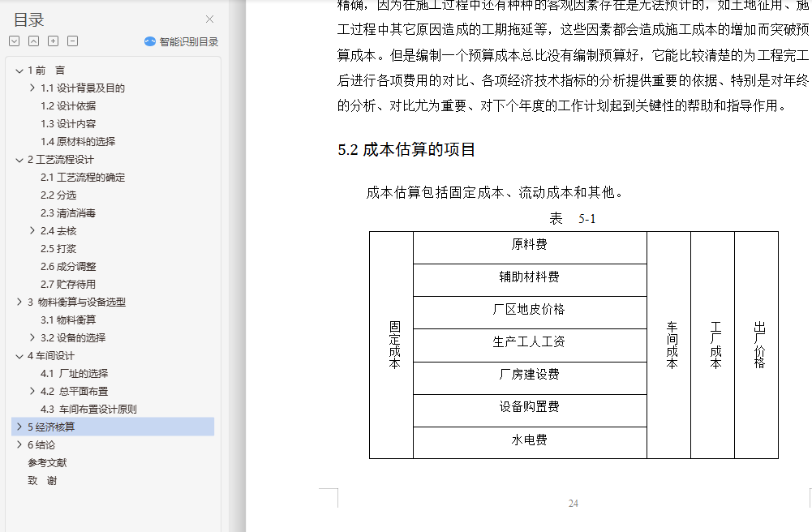Open 1.4 原材料的选择 in outline
Screen dimensions: 812x532
tap(78, 141)
